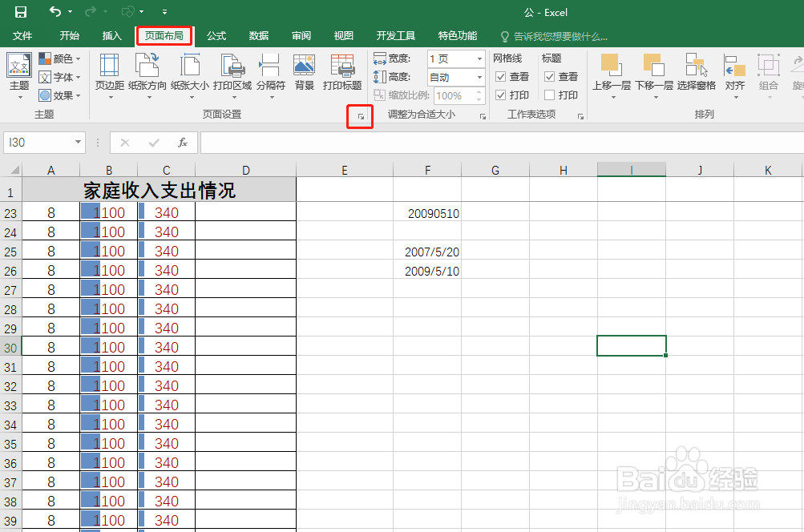The height and width of the screenshot is (532, 804).
Task: Open the Undo history dropdown arrow
Action: click(x=71, y=12)
